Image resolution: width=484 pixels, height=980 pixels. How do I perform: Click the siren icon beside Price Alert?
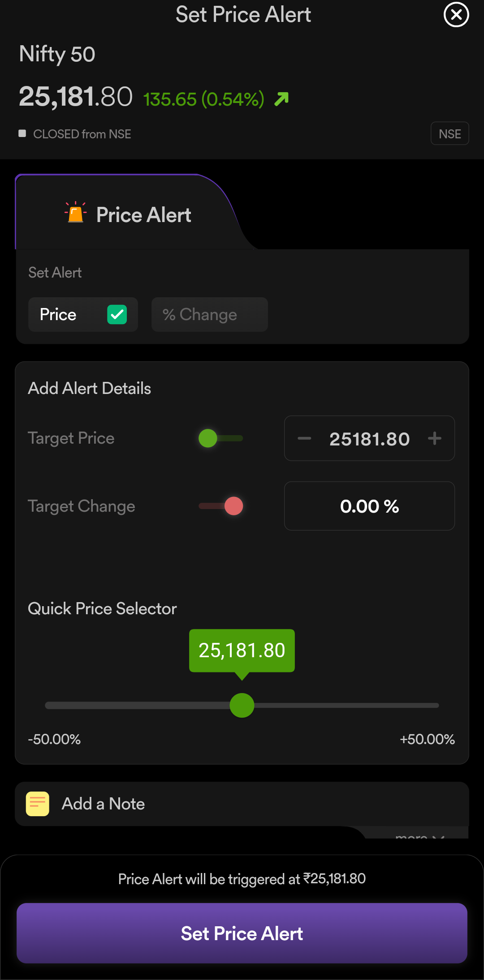pyautogui.click(x=76, y=213)
